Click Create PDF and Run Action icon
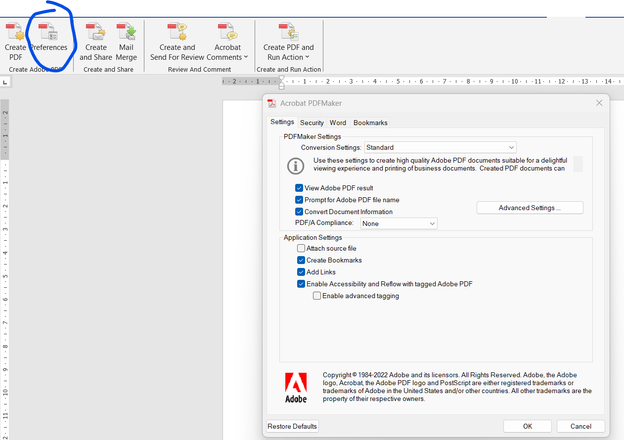 289,32
